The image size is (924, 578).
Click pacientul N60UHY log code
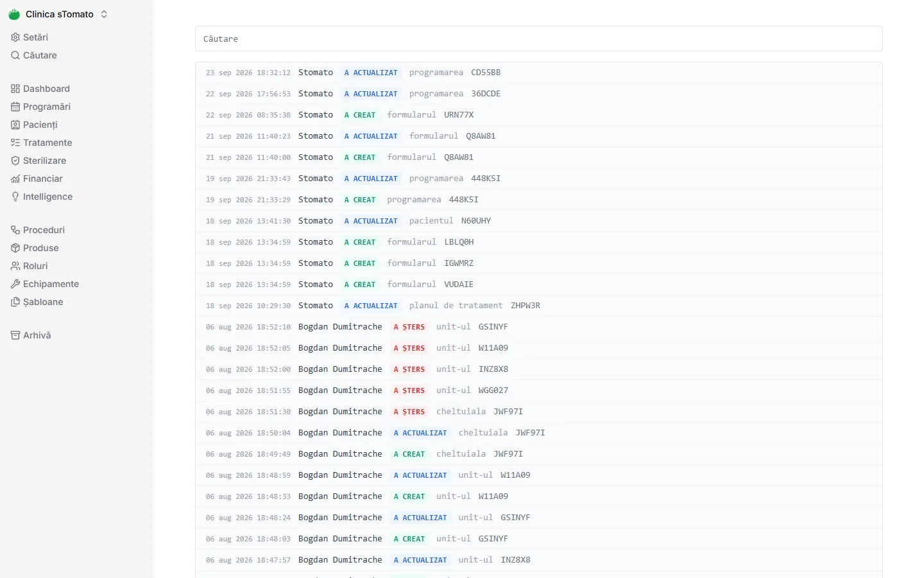click(476, 221)
